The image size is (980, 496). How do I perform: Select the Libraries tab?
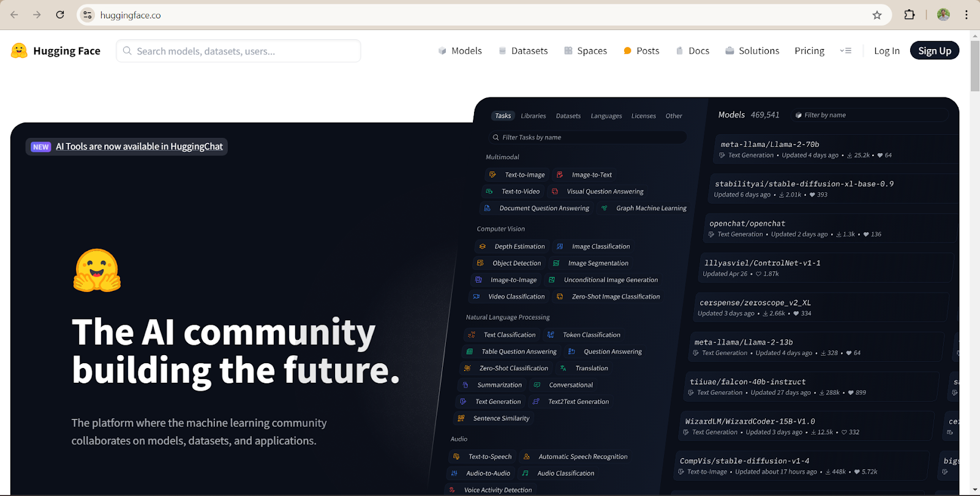[x=533, y=116]
